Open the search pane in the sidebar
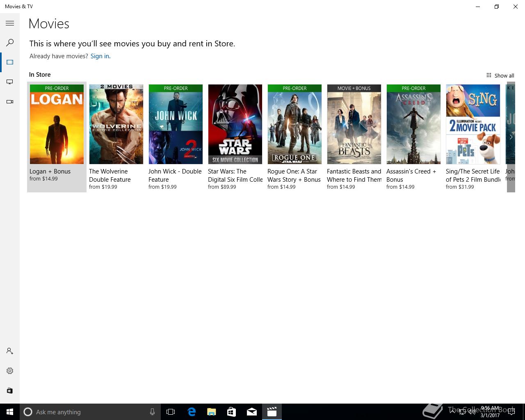The height and width of the screenshot is (420, 525). pos(10,43)
